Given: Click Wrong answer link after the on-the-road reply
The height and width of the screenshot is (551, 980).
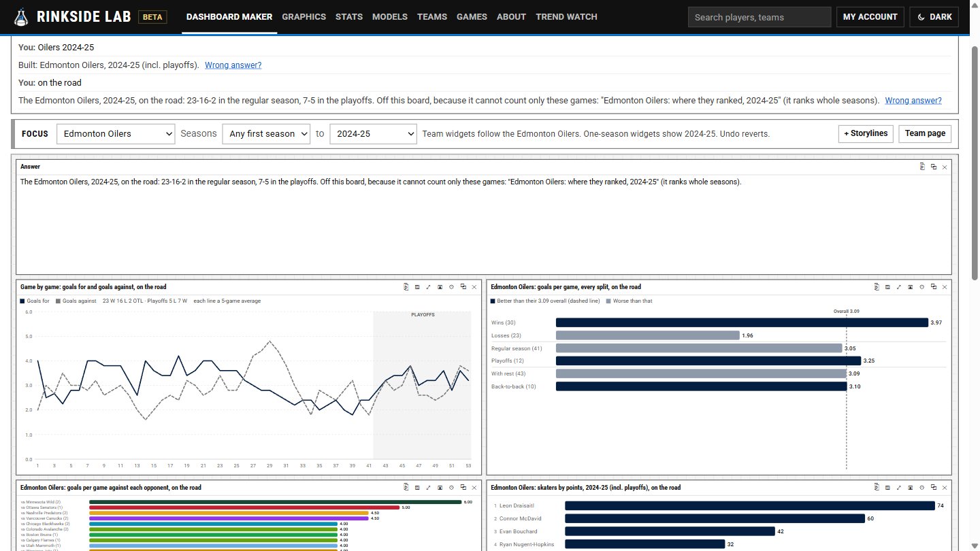Looking at the screenshot, I should point(913,101).
